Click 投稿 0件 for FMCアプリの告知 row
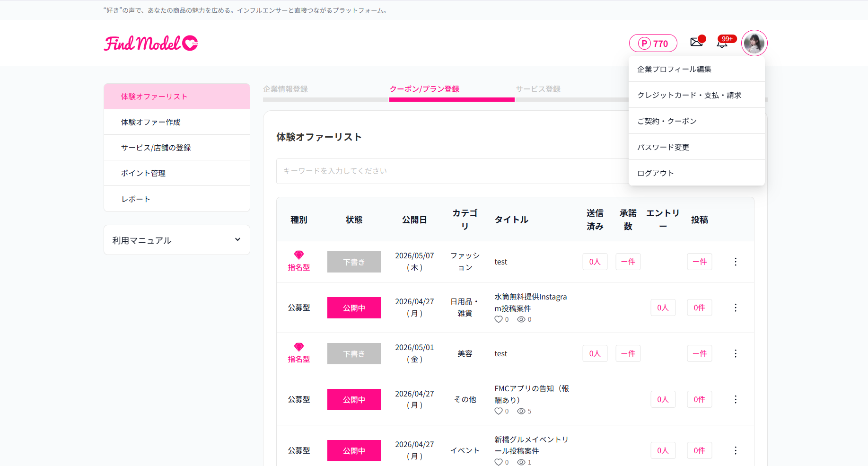 (700, 399)
